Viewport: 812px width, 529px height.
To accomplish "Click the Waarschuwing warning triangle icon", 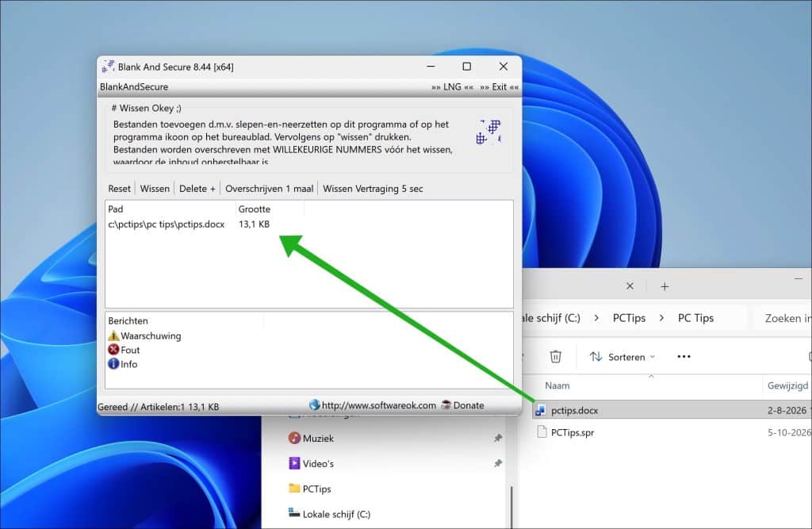I will pos(113,335).
